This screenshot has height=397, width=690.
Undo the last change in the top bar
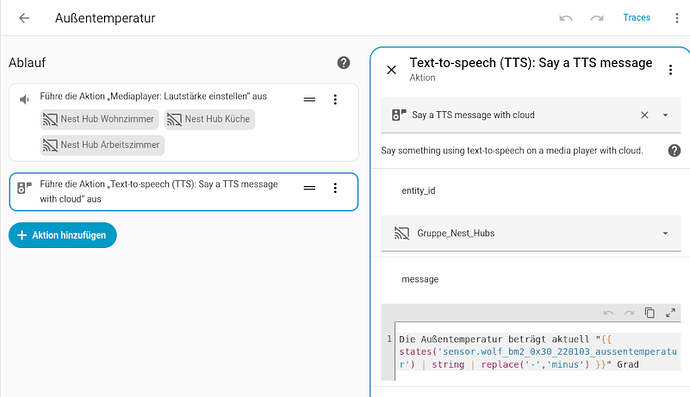point(565,18)
